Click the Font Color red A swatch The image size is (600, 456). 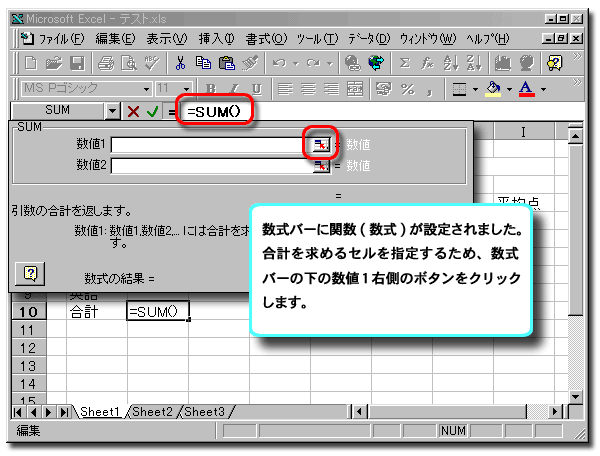point(527,89)
